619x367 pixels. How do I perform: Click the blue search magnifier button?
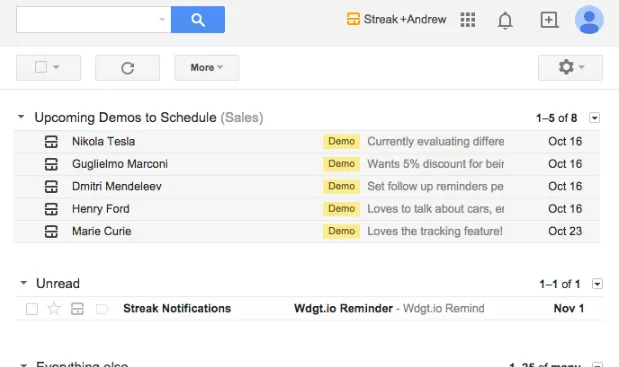[198, 19]
